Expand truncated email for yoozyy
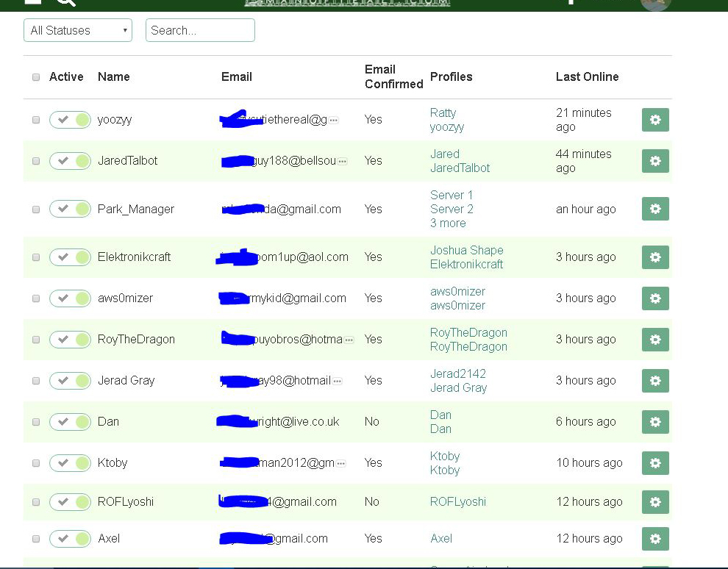Screen dimensions: 728x569 pos(334,120)
